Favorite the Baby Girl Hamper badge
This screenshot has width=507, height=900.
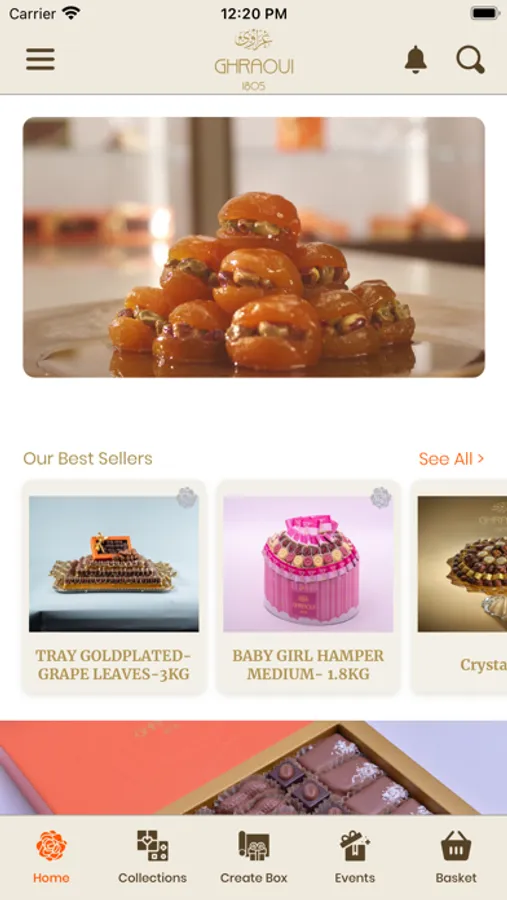click(x=381, y=497)
